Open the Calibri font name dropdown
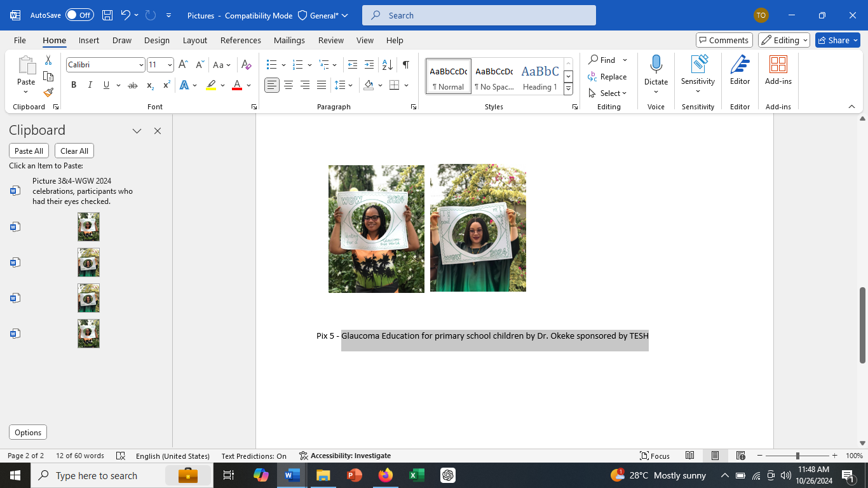The image size is (868, 488). (x=141, y=65)
